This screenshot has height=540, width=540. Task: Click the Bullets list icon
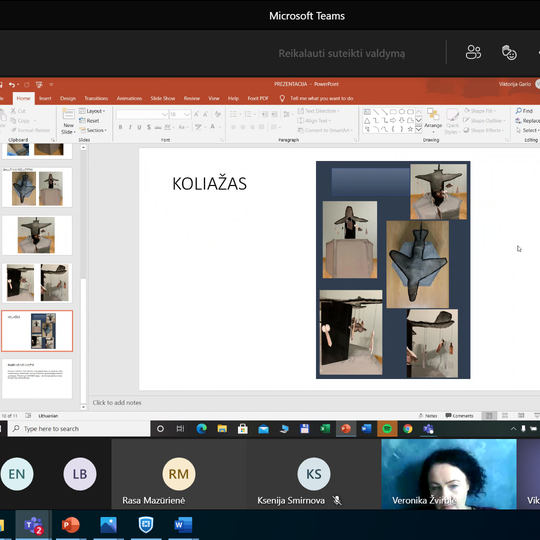233,114
